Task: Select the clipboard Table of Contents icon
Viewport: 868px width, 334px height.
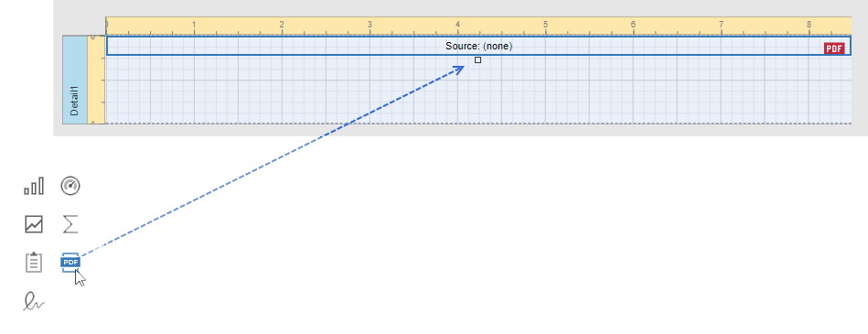Action: pos(34,262)
